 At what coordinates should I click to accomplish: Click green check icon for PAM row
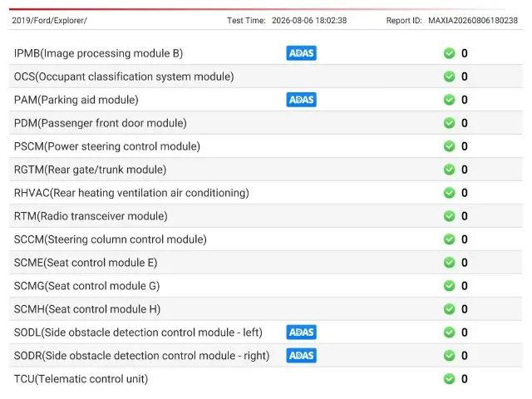[x=449, y=100]
